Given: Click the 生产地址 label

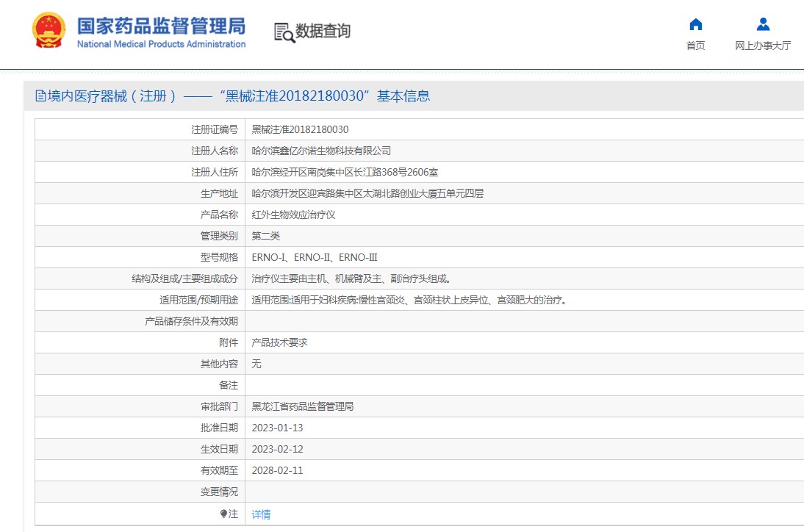Looking at the screenshot, I should 219,193.
